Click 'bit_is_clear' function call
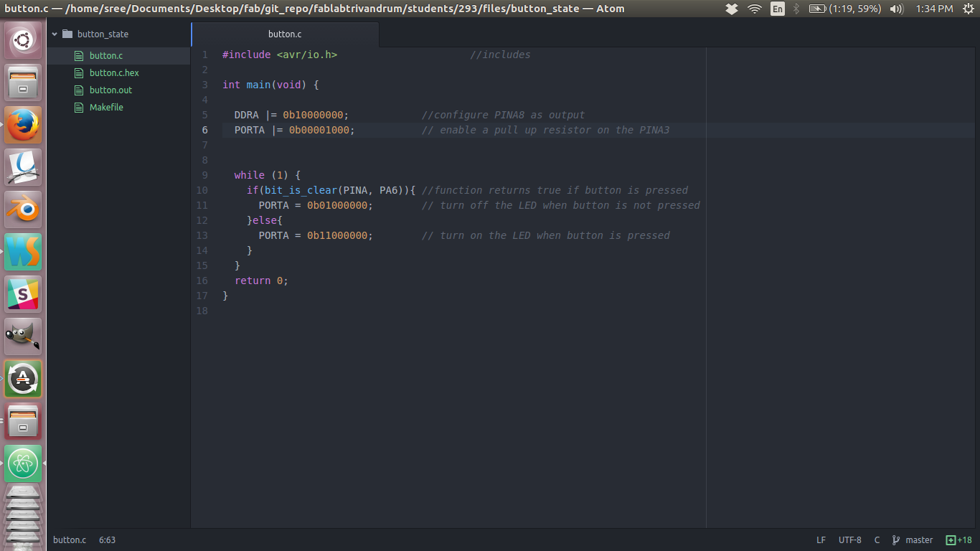The height and width of the screenshot is (551, 980). (301, 190)
